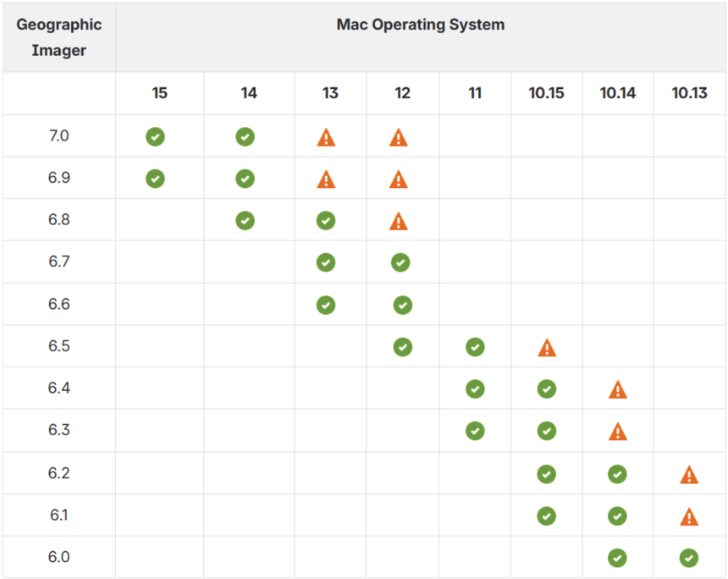728x579 pixels.
Task: Click the 6.1 version row label
Action: click(x=59, y=515)
